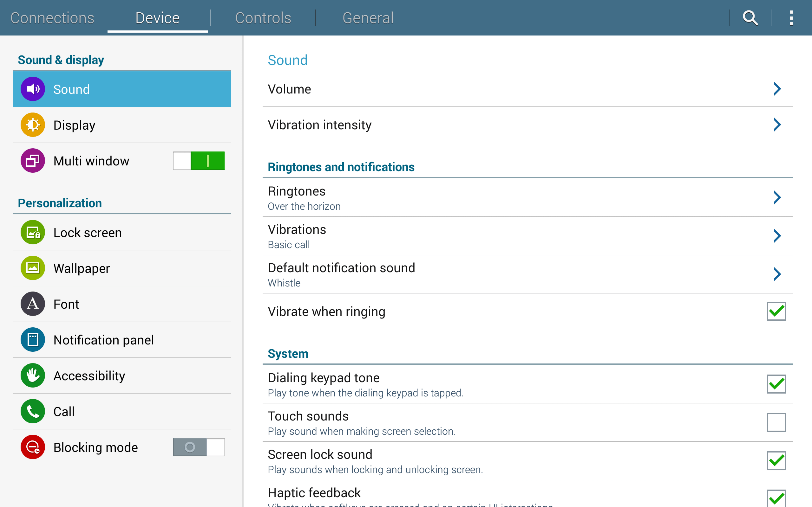Open Ringtones via chevron arrow
Viewport: 812px width, 507px height.
click(x=778, y=197)
